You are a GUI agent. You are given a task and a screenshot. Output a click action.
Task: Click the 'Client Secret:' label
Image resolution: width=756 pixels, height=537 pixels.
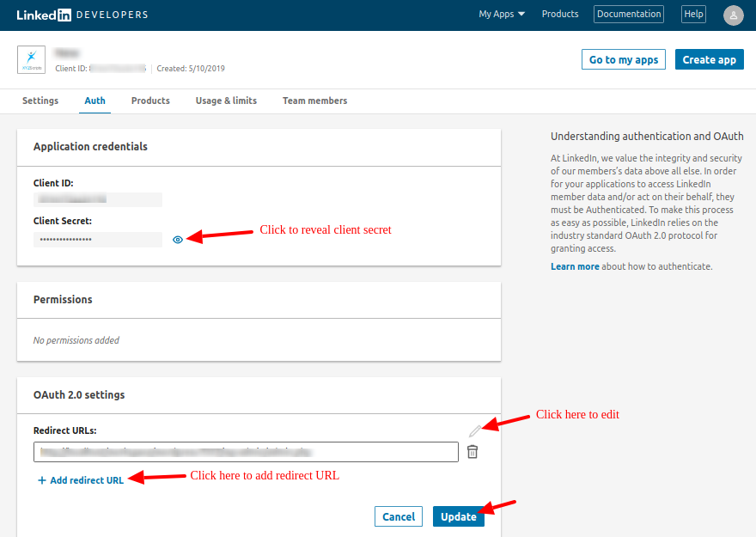click(x=63, y=221)
